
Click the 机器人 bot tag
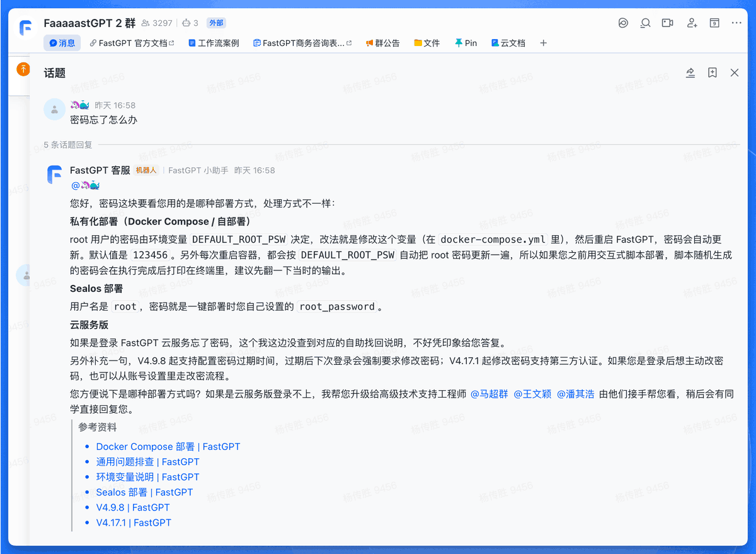pos(146,170)
